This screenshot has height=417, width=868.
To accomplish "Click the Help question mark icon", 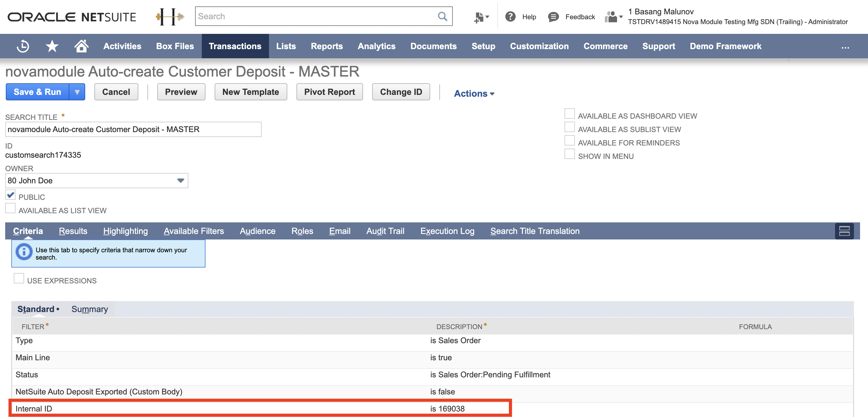I will point(510,16).
